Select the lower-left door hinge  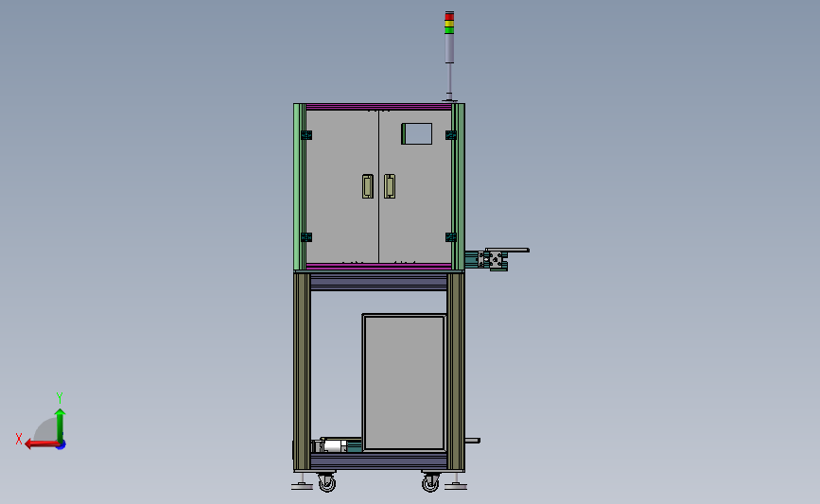click(306, 237)
